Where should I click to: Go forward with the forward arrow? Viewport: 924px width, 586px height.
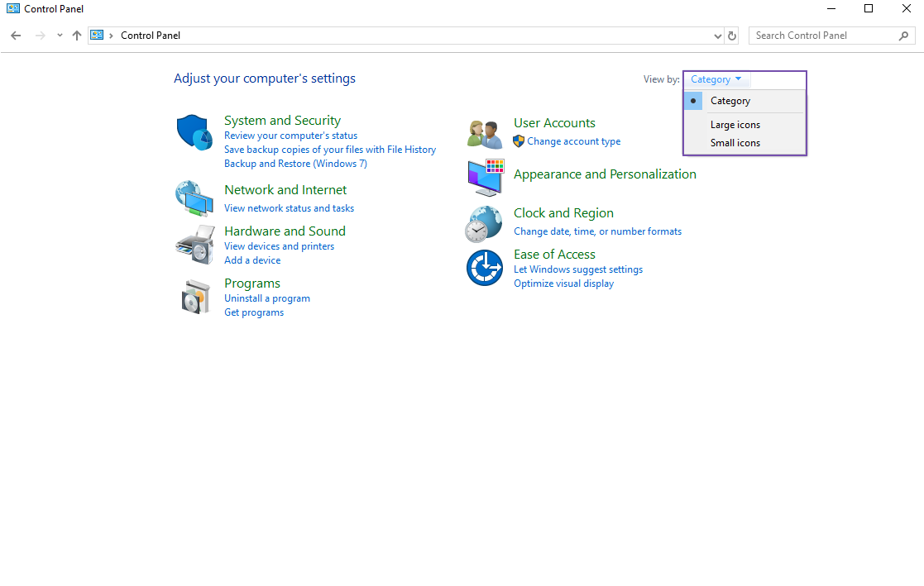click(x=40, y=36)
